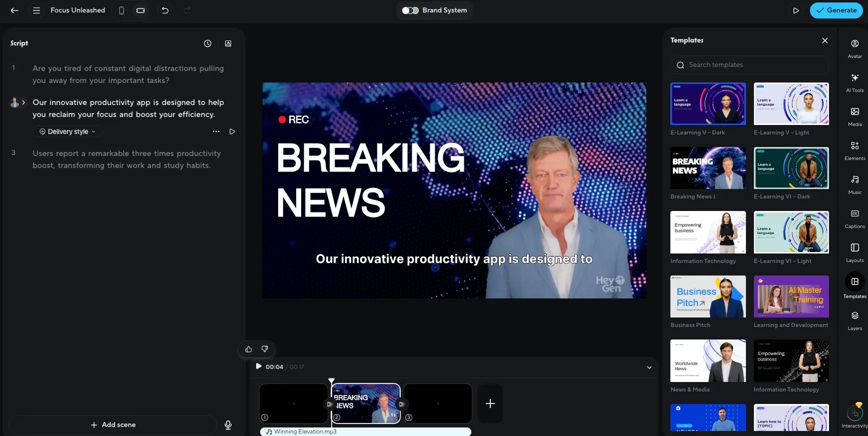Open the Media panel
868x436 pixels.
tap(854, 116)
